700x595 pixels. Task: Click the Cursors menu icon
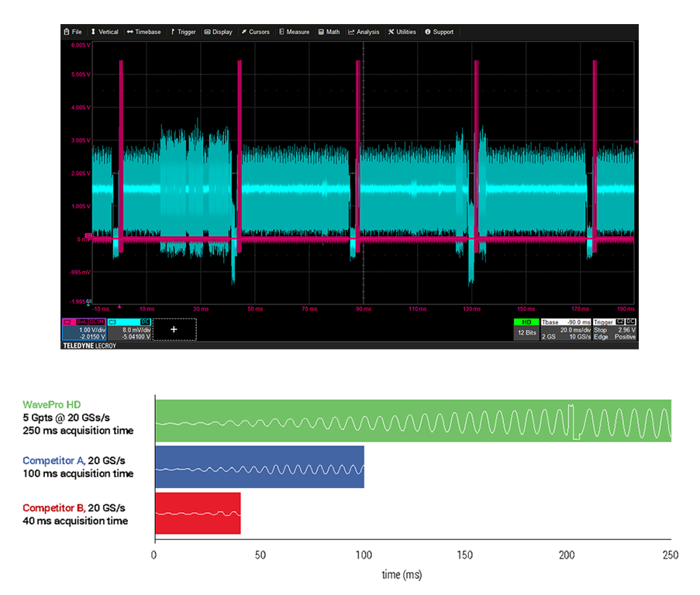pyautogui.click(x=243, y=32)
